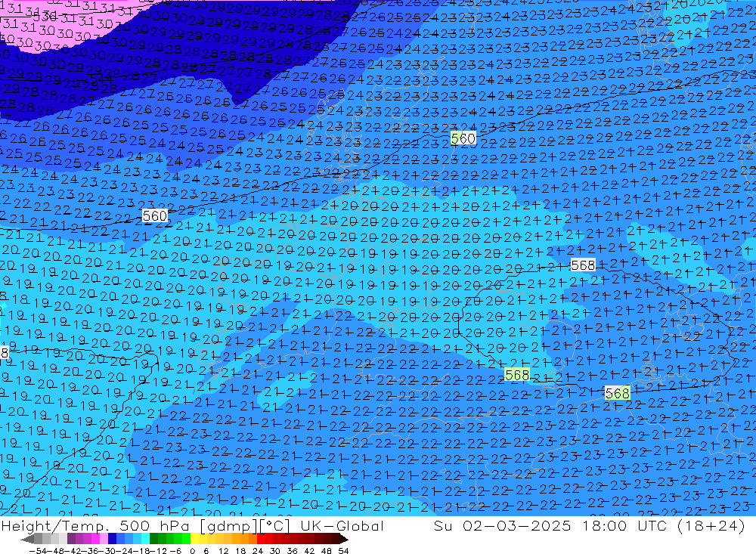
Task: Click the '-6' color scale label
Action: (175, 551)
